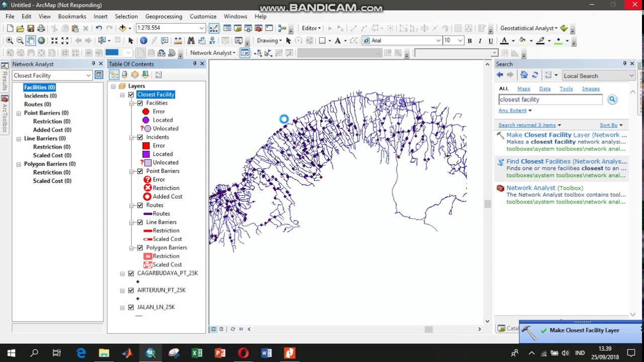Select the Zoom Out tool
The width and height of the screenshot is (644, 362).
pyautogui.click(x=20, y=41)
